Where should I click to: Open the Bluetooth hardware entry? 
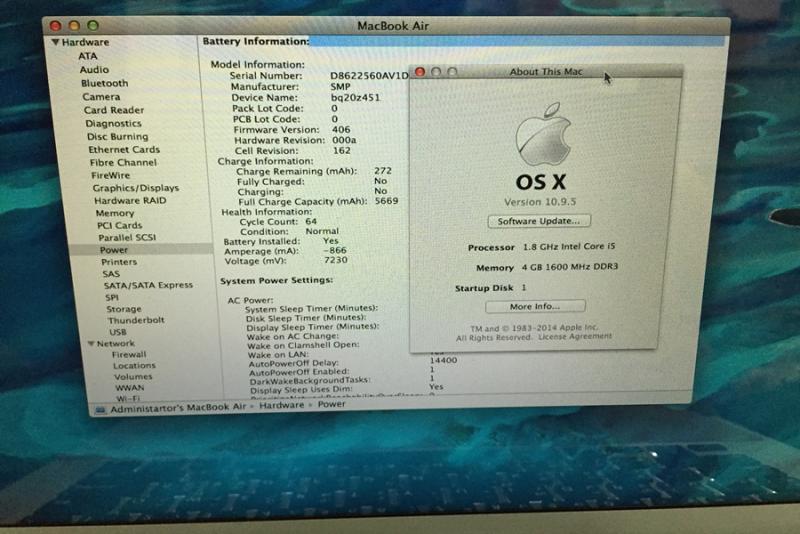pos(105,83)
